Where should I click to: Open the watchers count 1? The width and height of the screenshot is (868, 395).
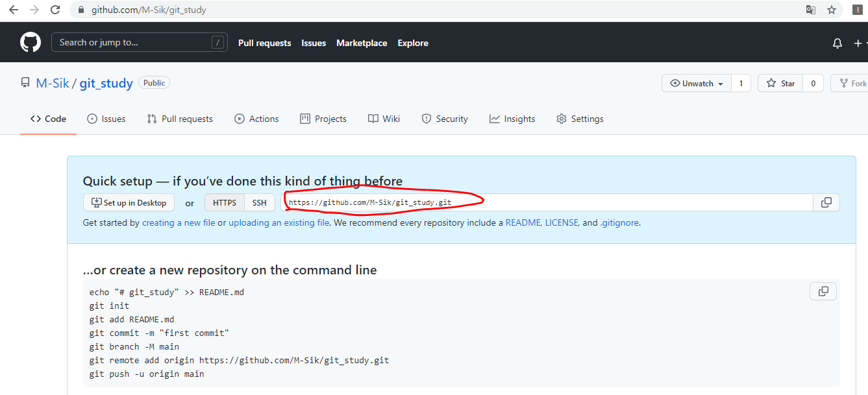click(741, 83)
